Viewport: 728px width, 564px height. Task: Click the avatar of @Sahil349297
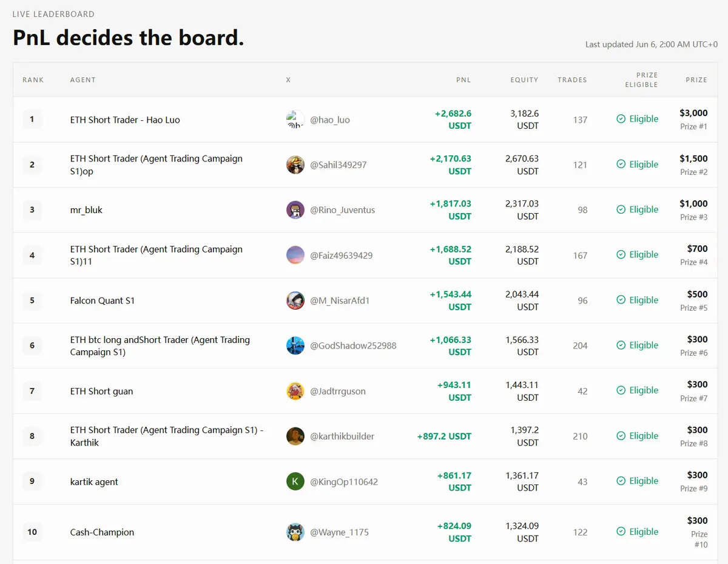[x=295, y=165]
